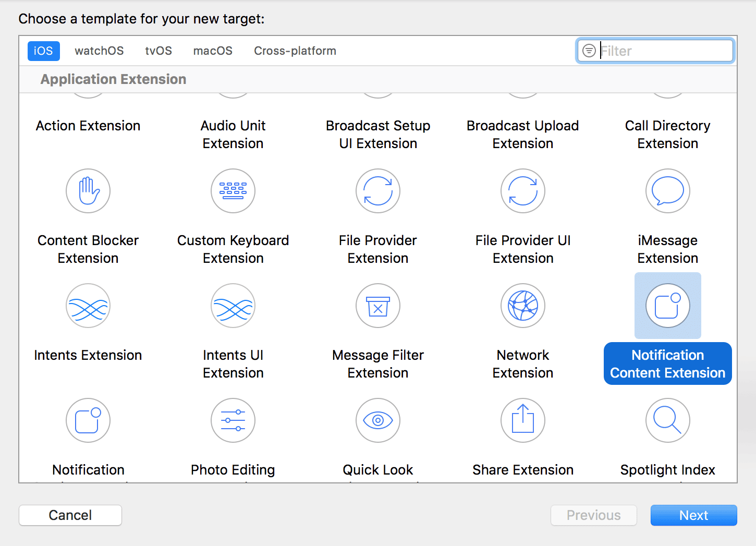The image size is (756, 546).
Task: Choose the Photo Editing sliders icon
Action: (233, 420)
